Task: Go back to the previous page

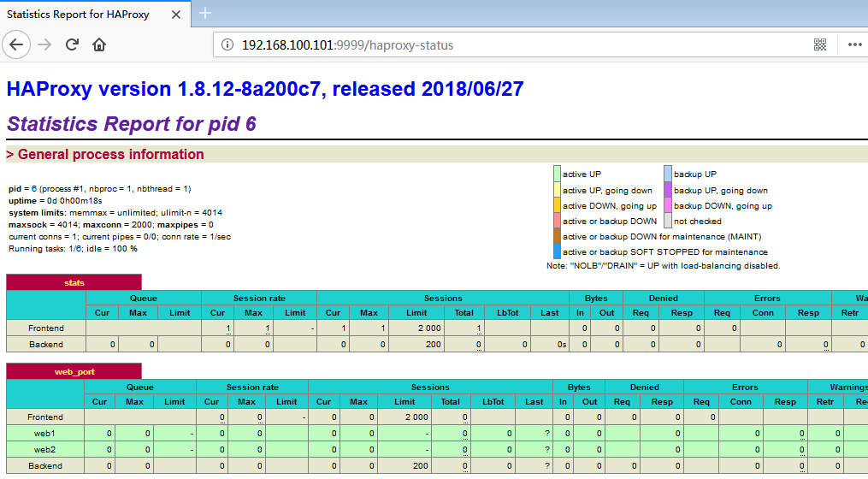Action: (16, 44)
